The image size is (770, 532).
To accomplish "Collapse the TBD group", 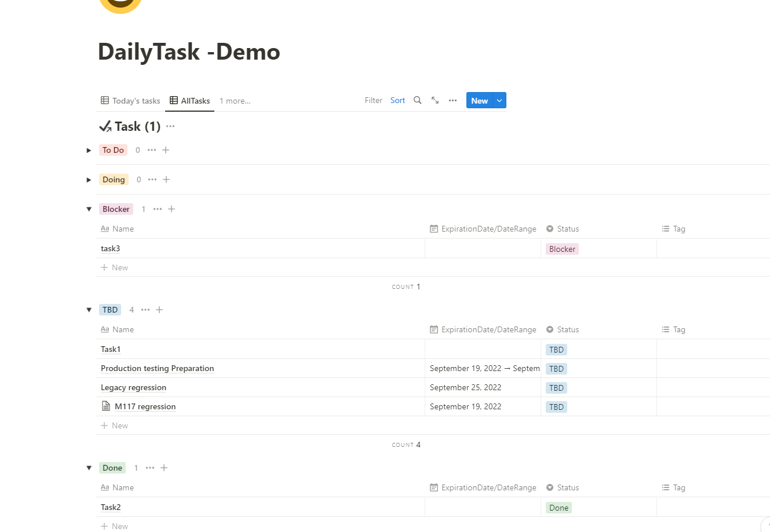I will click(x=89, y=310).
